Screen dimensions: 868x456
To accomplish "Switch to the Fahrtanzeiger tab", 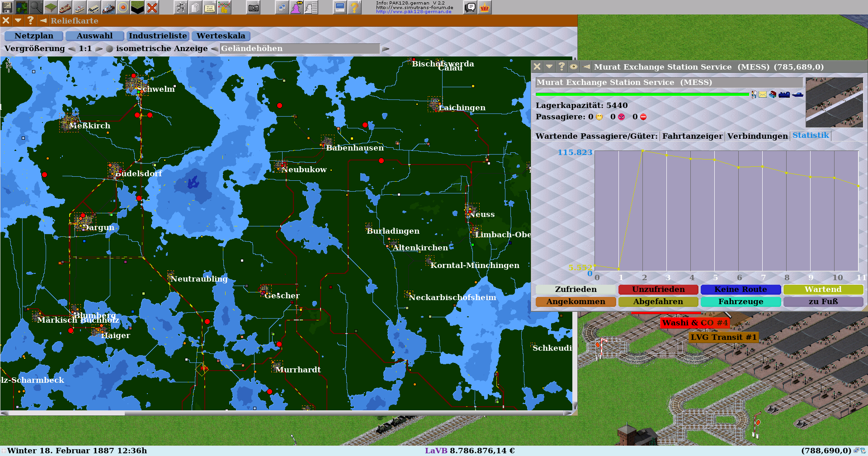I will point(692,136).
